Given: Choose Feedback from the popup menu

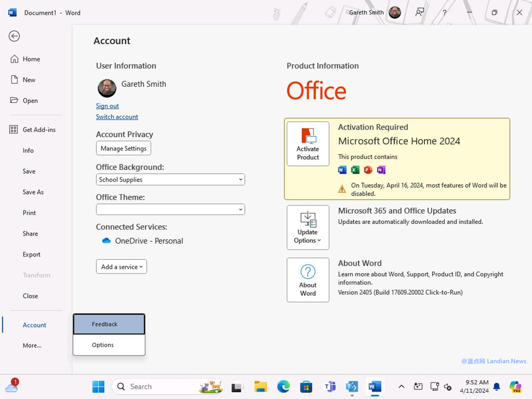Looking at the screenshot, I should coord(109,324).
